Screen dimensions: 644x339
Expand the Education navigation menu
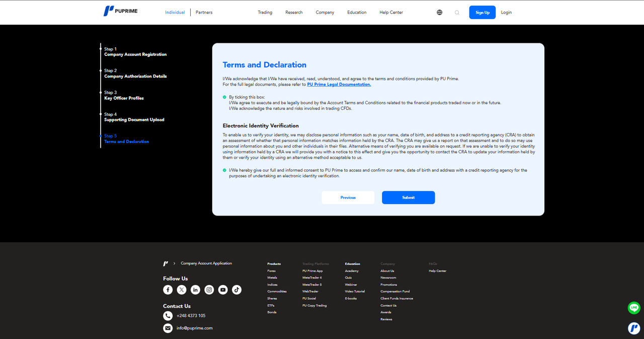357,13
